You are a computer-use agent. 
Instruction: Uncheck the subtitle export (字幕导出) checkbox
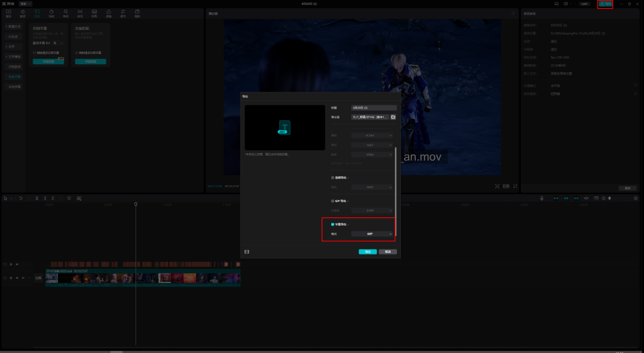[x=333, y=224]
